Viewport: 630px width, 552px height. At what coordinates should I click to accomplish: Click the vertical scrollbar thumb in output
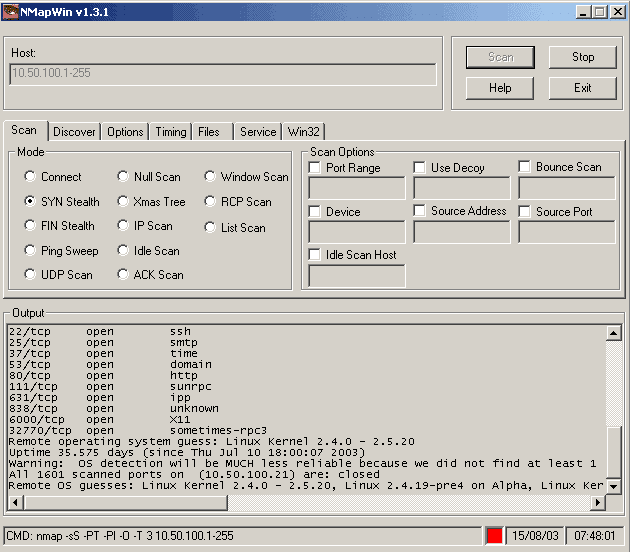point(614,452)
